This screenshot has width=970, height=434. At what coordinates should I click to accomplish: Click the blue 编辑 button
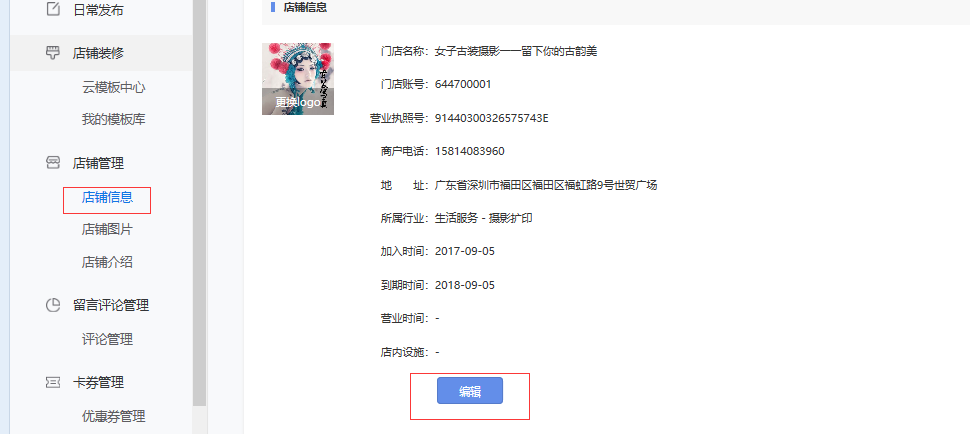click(470, 391)
